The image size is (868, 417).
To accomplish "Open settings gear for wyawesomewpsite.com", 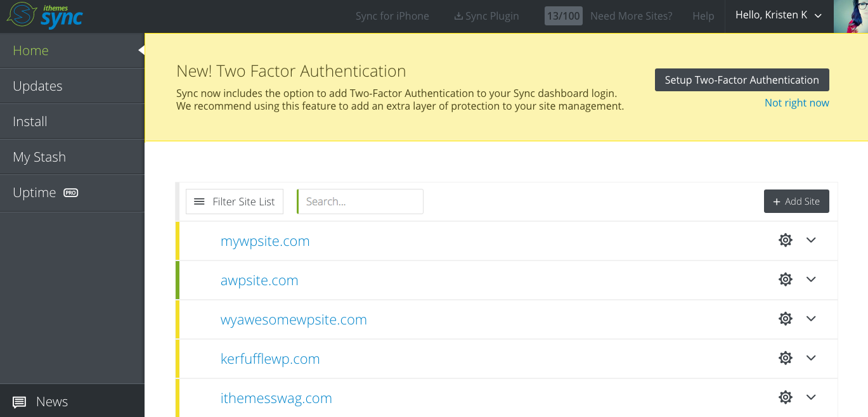I will click(786, 319).
